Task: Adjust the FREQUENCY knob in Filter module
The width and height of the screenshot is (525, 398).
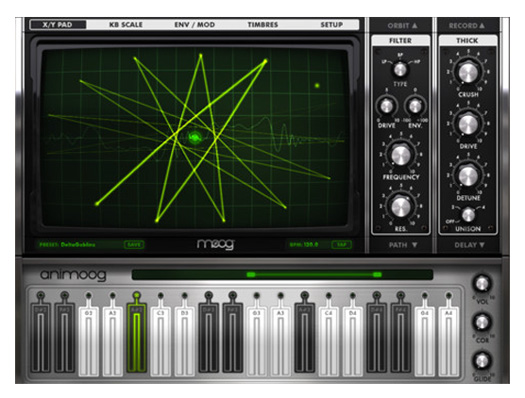Action: (x=401, y=155)
